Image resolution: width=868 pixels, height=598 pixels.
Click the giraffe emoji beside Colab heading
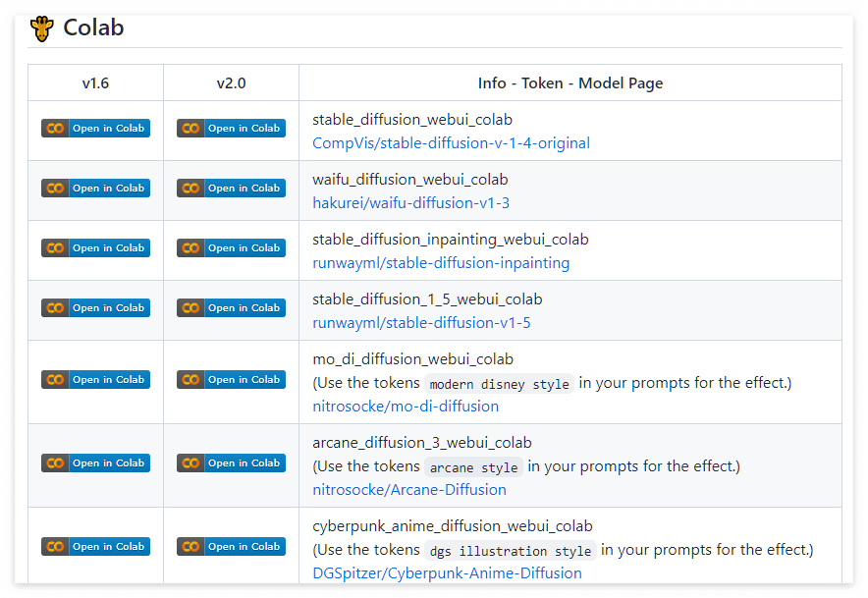41,28
